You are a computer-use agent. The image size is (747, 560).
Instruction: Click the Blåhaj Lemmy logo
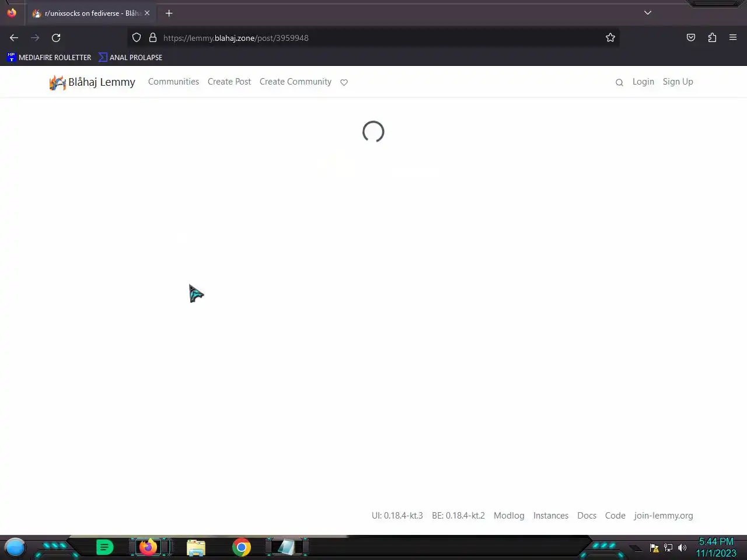(x=92, y=82)
